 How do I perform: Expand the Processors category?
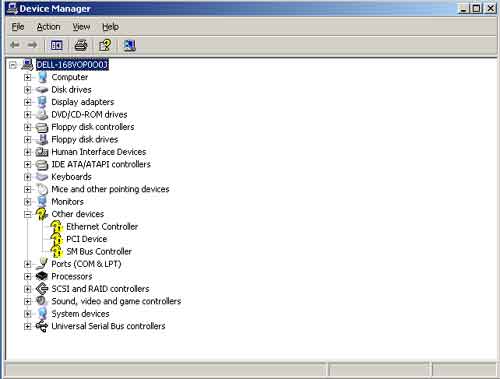point(28,276)
